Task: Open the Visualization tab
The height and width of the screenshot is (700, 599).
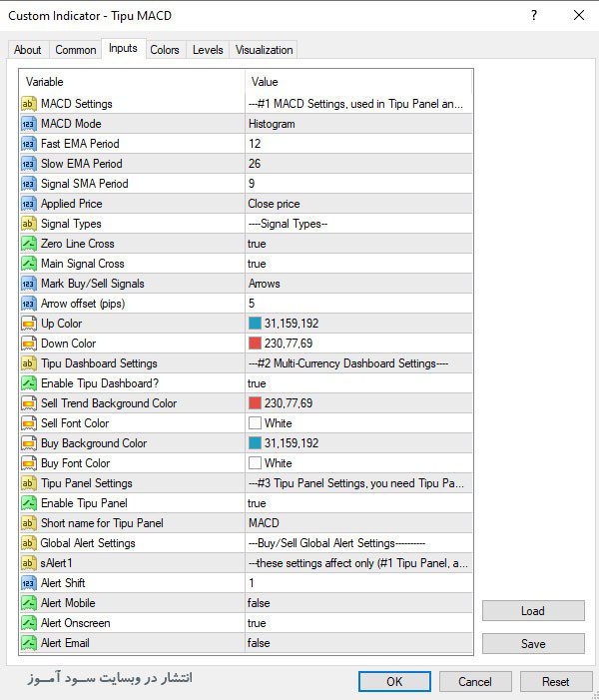Action: click(x=265, y=50)
